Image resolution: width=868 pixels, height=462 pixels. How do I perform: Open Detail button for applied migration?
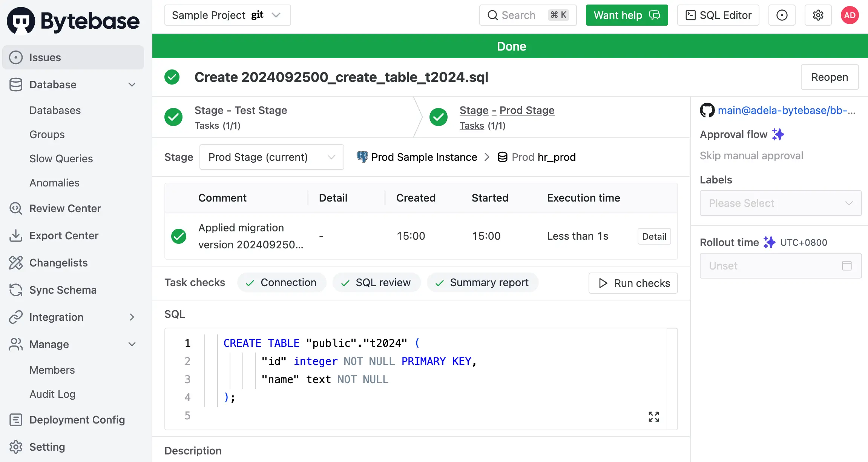[654, 236]
